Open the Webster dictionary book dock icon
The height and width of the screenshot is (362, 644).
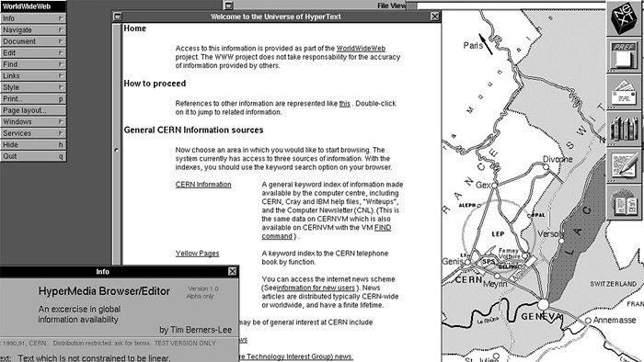click(625, 202)
